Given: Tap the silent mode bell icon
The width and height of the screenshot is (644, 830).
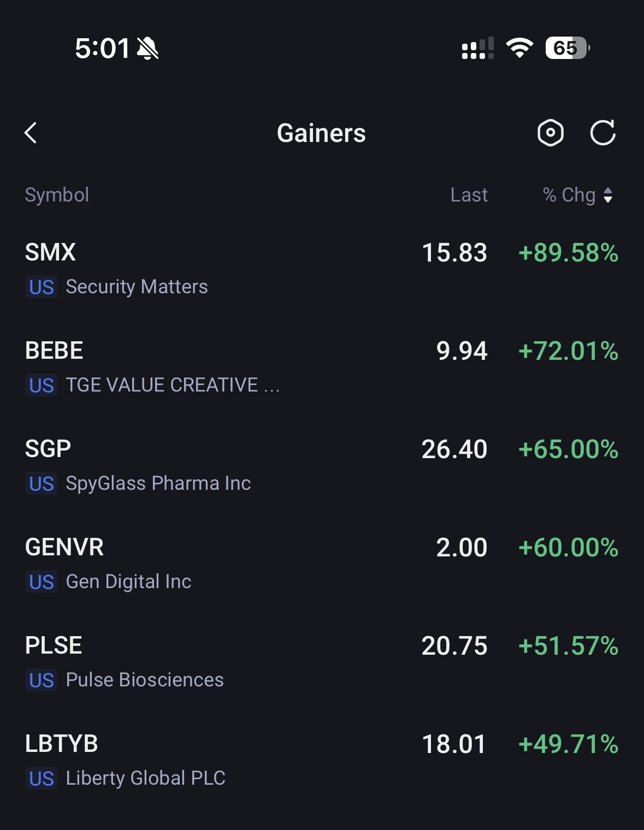Looking at the screenshot, I should pos(147,49).
